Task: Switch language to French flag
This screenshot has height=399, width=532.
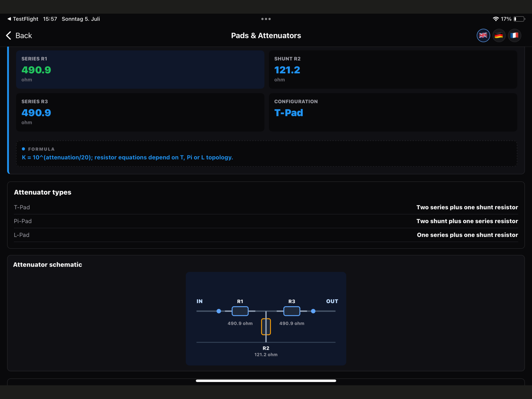Action: click(x=514, y=35)
